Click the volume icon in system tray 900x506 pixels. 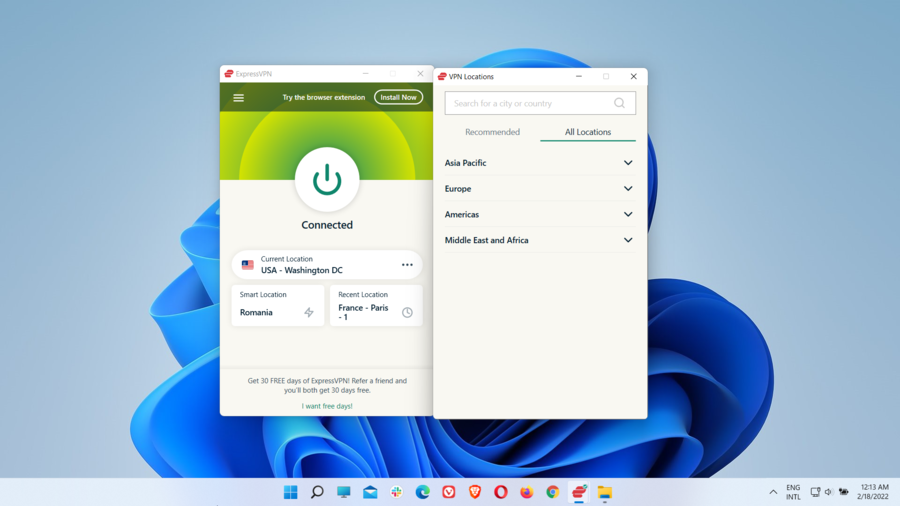click(828, 492)
